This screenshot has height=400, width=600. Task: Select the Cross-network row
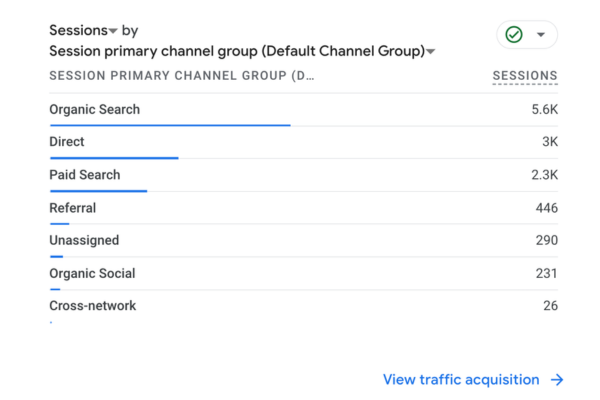coord(303,307)
